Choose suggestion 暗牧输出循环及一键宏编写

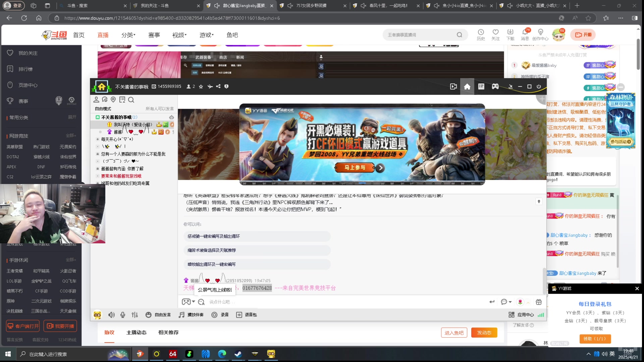point(257,264)
